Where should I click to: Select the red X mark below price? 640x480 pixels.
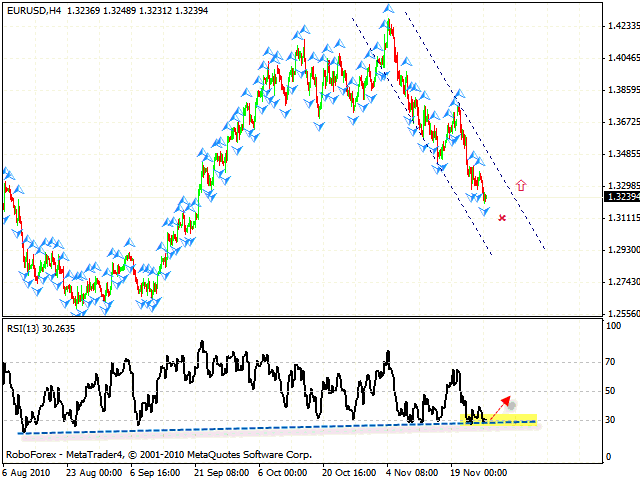click(501, 217)
